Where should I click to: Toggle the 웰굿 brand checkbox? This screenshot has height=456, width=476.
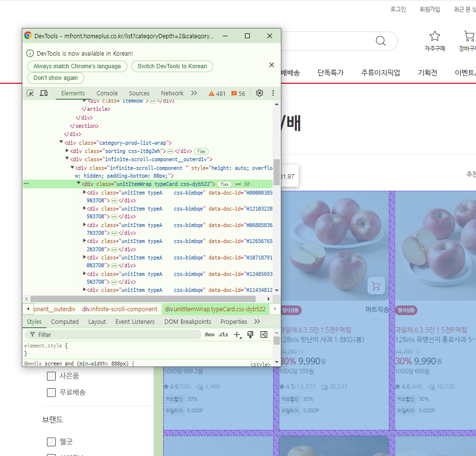51,442
